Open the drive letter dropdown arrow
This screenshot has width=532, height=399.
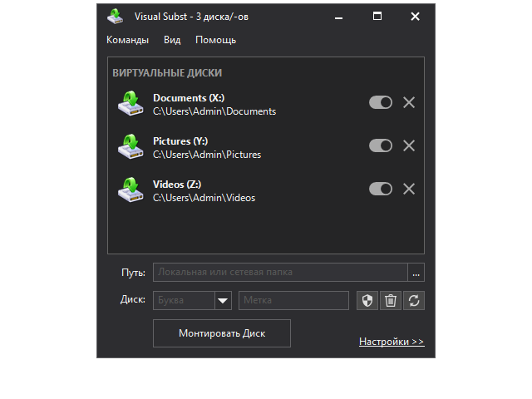click(x=223, y=301)
